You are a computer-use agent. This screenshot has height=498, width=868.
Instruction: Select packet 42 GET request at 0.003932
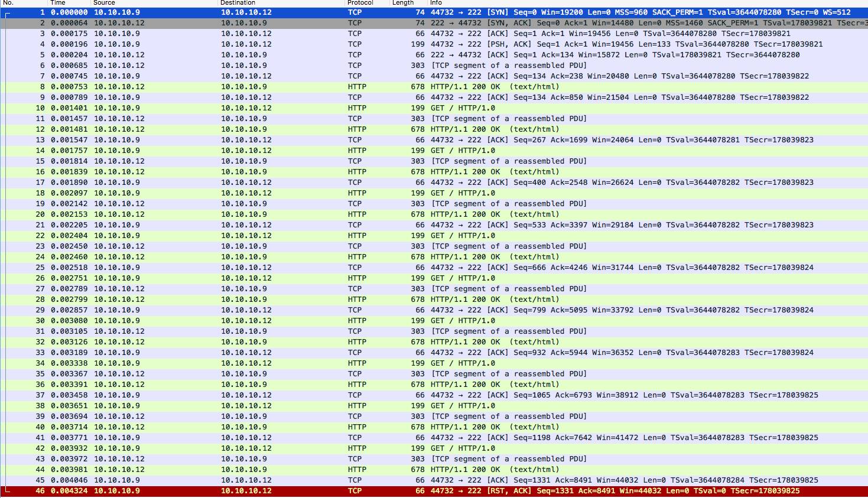434,448
